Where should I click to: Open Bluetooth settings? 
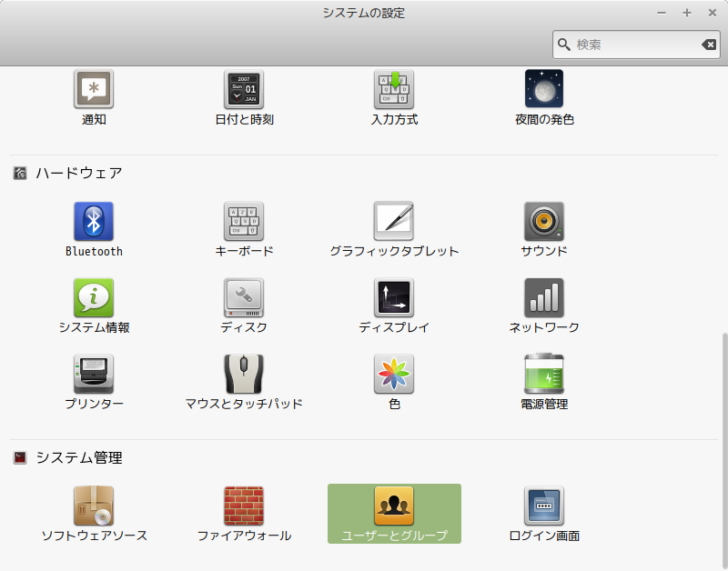point(94,230)
